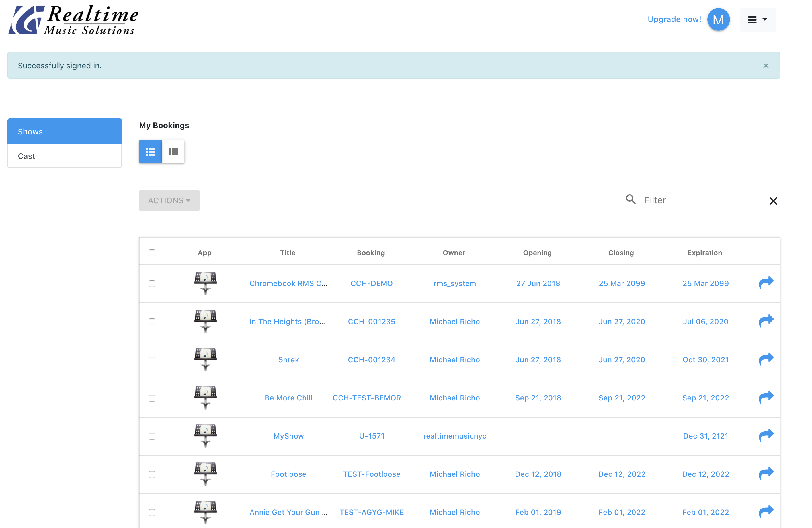Click expiration date Jul 06, 2020
This screenshot has height=528, width=812.
706,322
